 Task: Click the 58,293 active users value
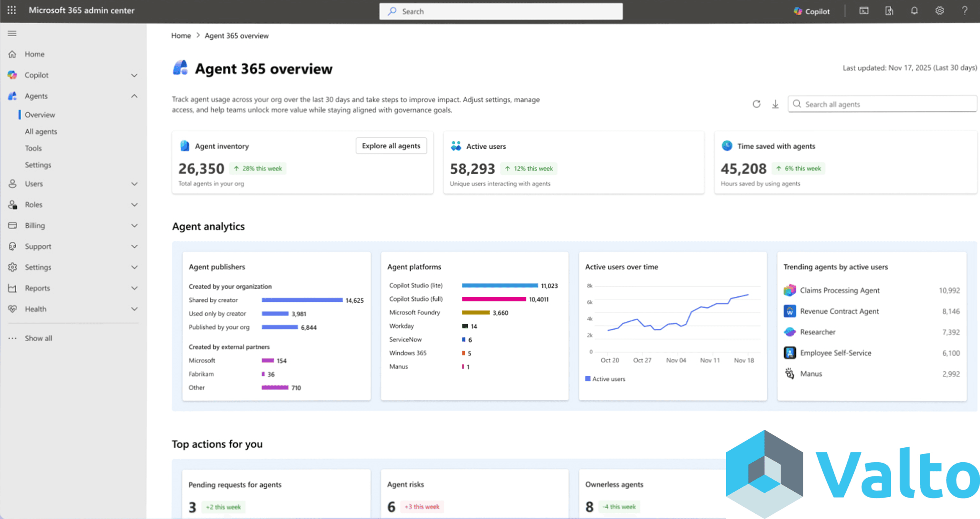click(472, 169)
